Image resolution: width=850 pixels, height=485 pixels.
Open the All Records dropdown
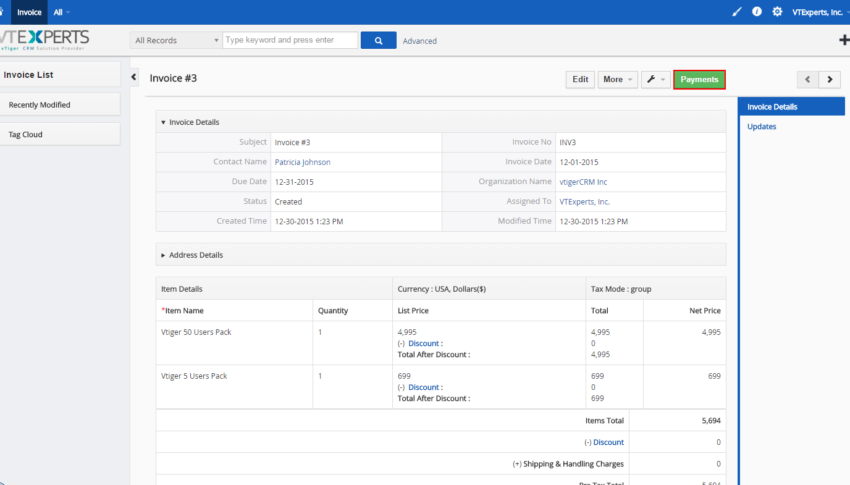176,40
